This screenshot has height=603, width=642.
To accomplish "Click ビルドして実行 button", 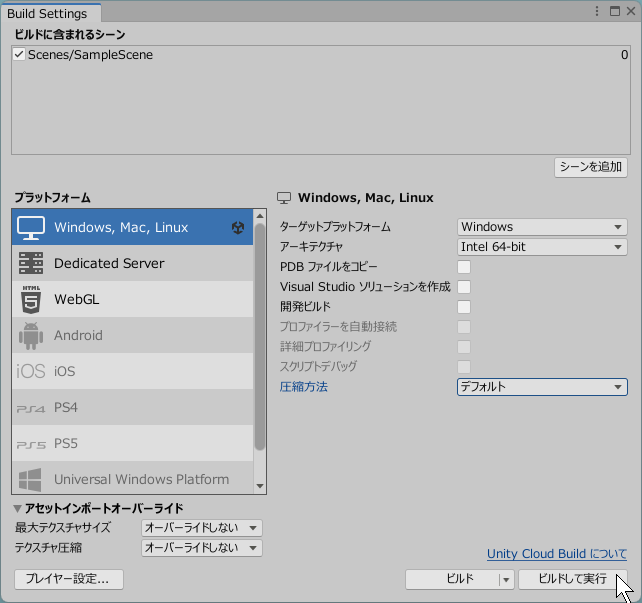I will pyautogui.click(x=573, y=580).
